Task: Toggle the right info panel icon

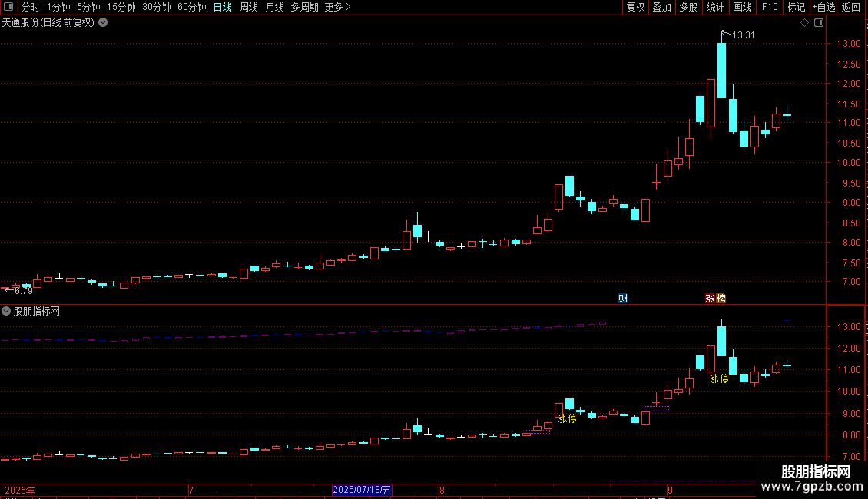Action: tap(819, 23)
